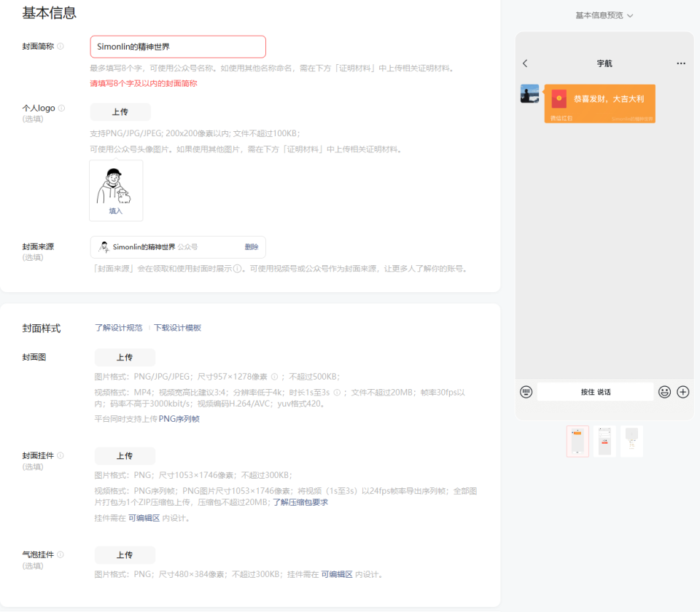
Task: Click 上传 button for 封面图
Action: [125, 357]
